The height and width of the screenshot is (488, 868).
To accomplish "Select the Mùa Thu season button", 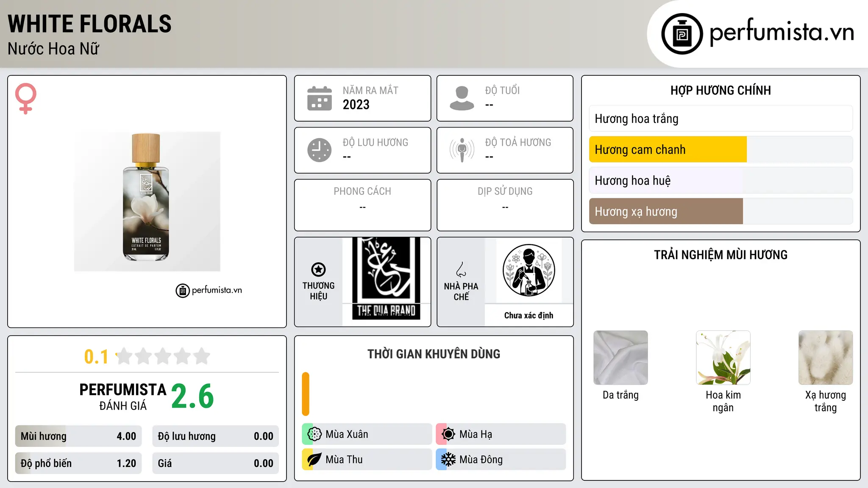I will click(367, 460).
